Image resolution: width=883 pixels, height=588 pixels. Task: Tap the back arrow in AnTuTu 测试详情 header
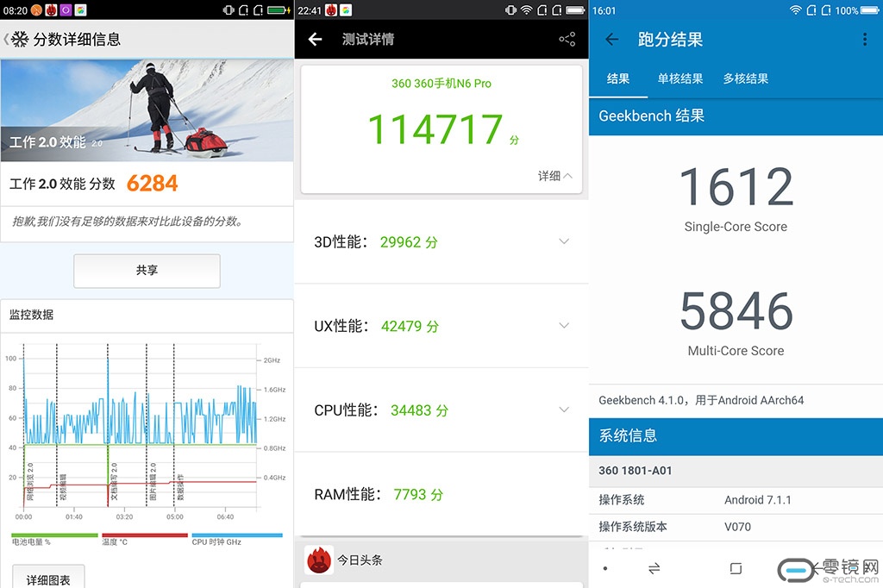click(316, 40)
